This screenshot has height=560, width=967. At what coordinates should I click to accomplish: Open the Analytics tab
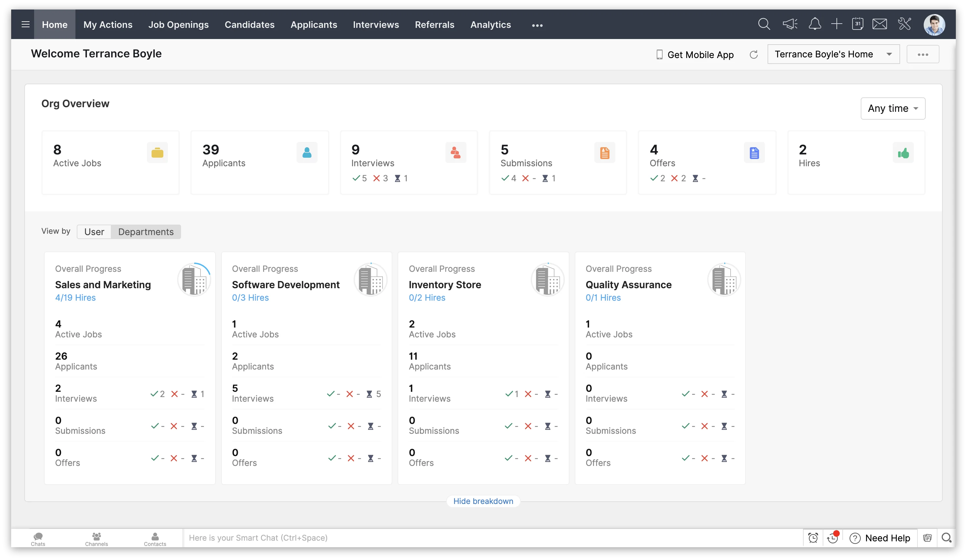coord(490,25)
